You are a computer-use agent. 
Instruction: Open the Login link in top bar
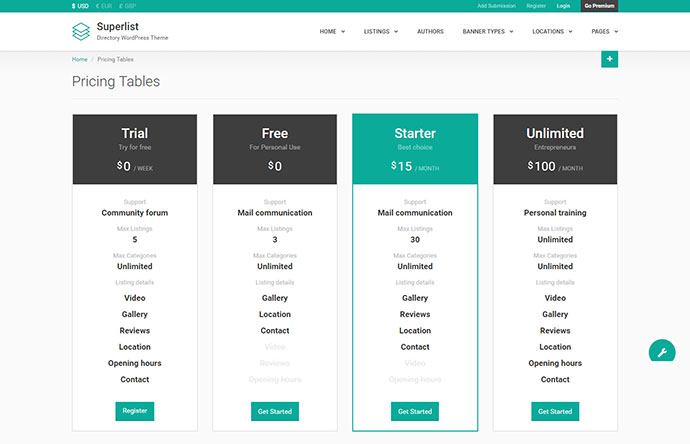pyautogui.click(x=563, y=6)
